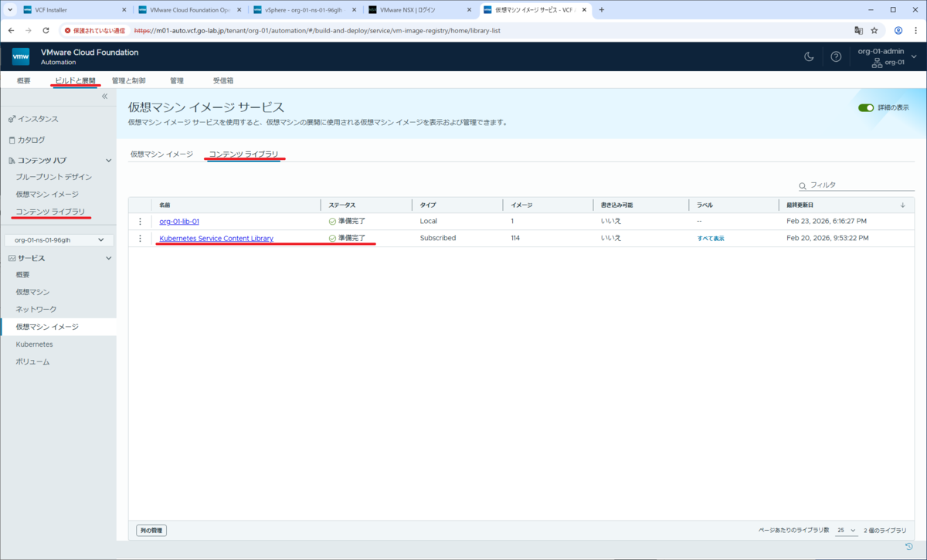927x560 pixels.
Task: Switch to vSphere org-01-ns-01 browser tab
Action: click(306, 10)
